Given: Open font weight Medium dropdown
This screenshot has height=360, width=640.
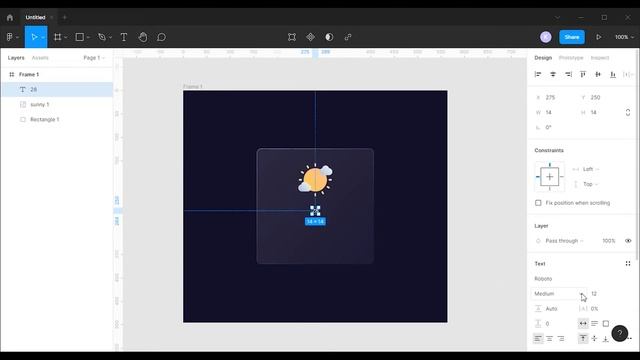Looking at the screenshot, I should click(559, 293).
